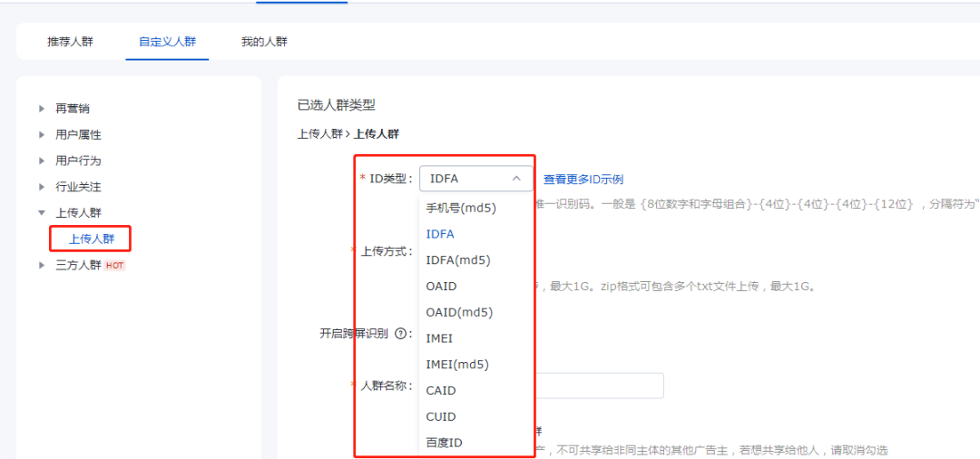Expand 三方人群 HOT category
Screen dimensions: 980x459
point(42,266)
